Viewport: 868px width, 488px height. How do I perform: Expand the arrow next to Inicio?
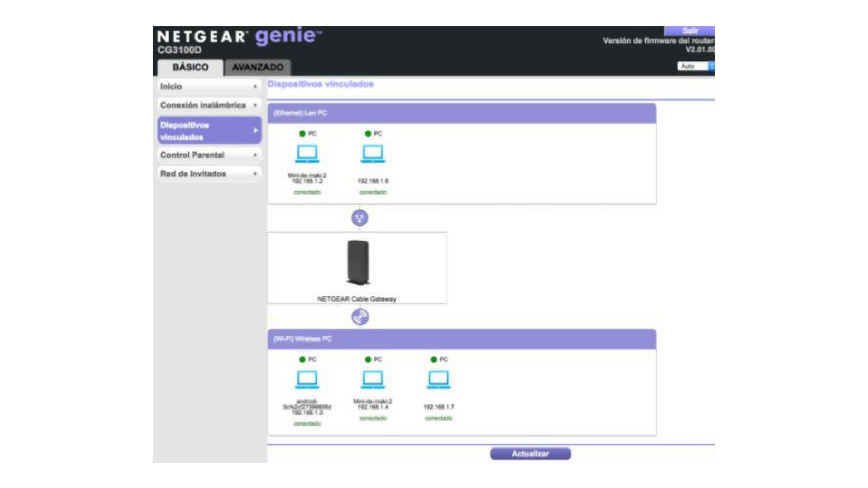point(255,86)
